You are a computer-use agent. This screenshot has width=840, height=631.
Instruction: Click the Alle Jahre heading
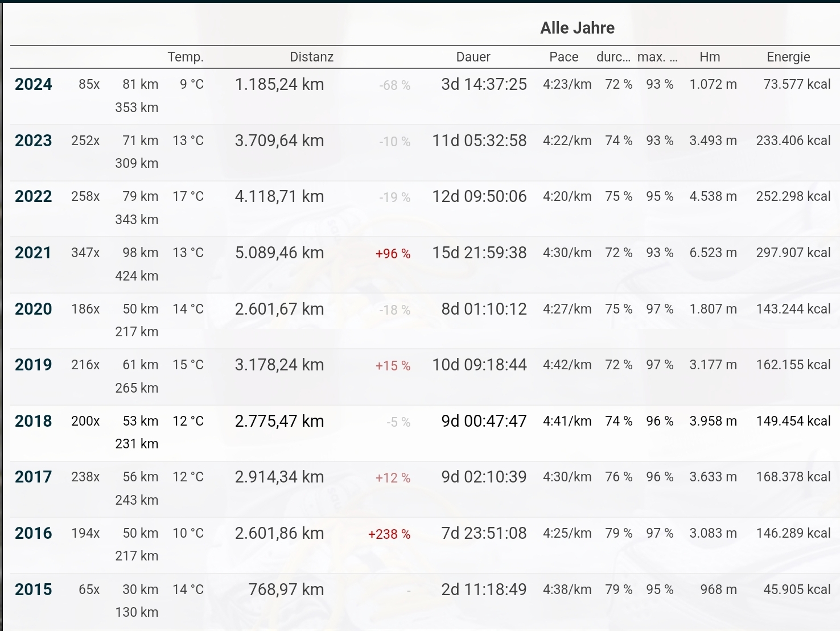click(577, 28)
